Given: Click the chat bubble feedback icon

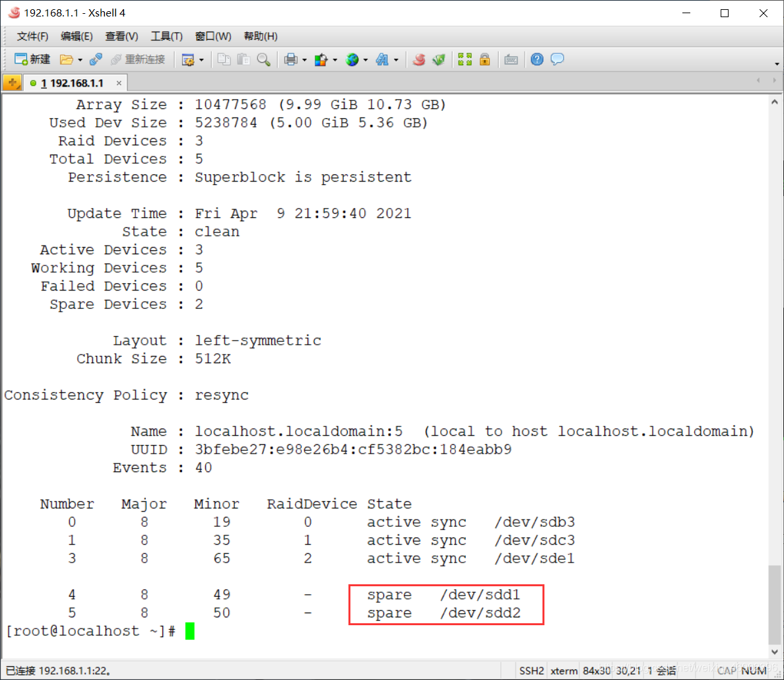Looking at the screenshot, I should (x=557, y=59).
